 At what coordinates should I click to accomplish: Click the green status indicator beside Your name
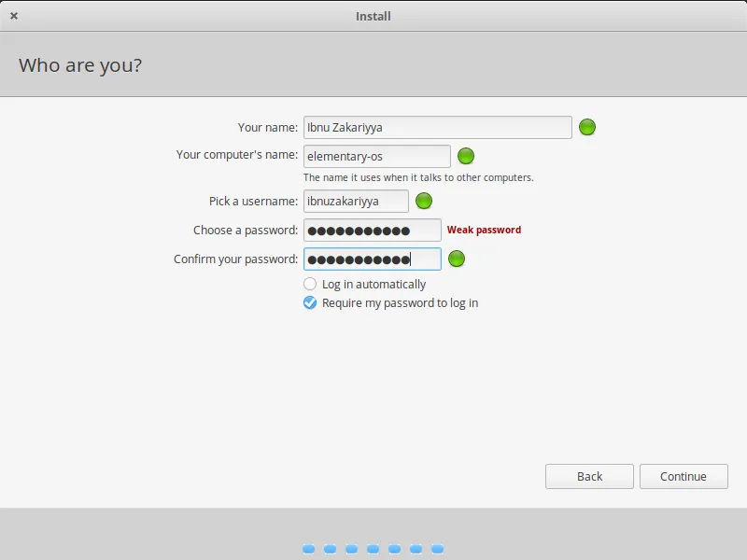click(x=587, y=127)
